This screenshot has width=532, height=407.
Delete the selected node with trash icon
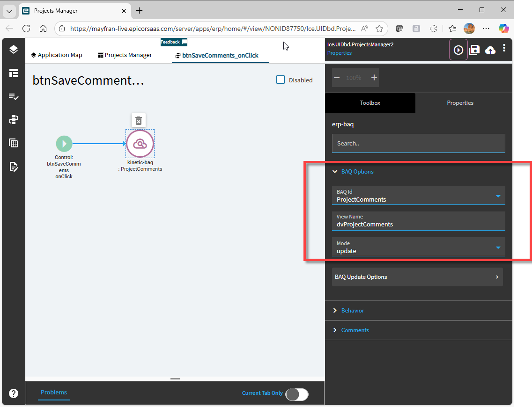(x=139, y=121)
